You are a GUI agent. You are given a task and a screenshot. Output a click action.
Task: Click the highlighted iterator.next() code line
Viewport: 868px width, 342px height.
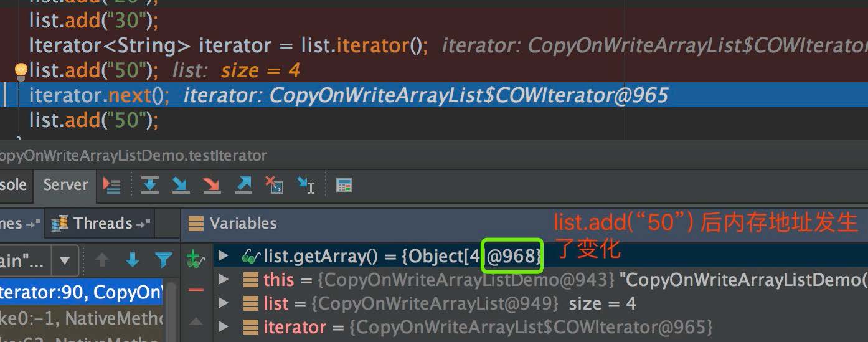click(x=434, y=95)
